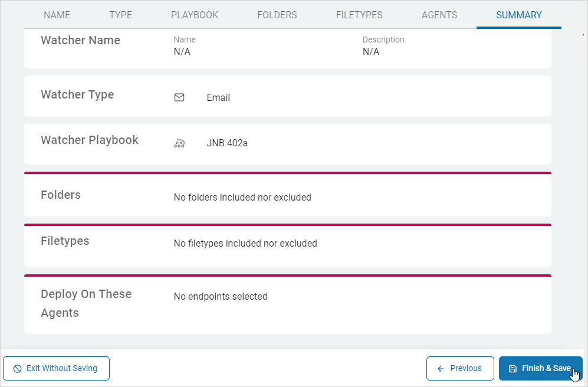Click the Watcher Name N/A value

(x=182, y=51)
